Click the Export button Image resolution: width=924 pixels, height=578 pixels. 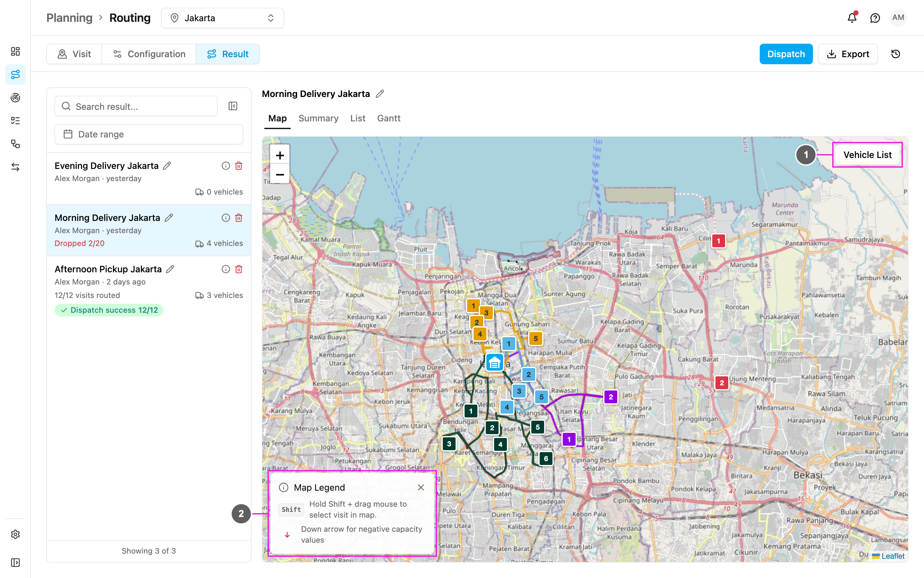pyautogui.click(x=848, y=54)
